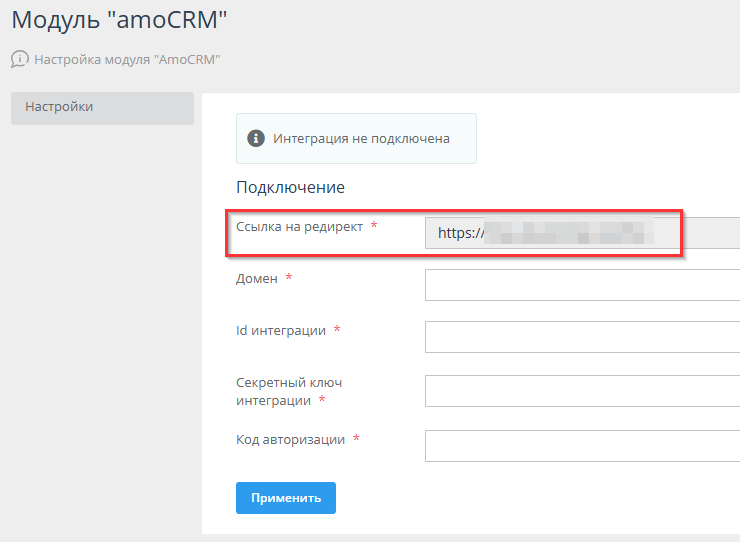Open the Настройки sidebar tab
The height and width of the screenshot is (542, 740).
click(102, 108)
